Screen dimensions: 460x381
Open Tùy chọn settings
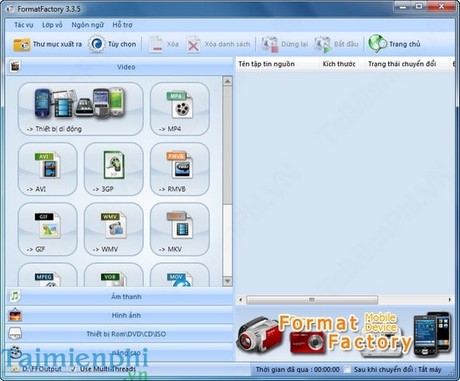pos(112,44)
